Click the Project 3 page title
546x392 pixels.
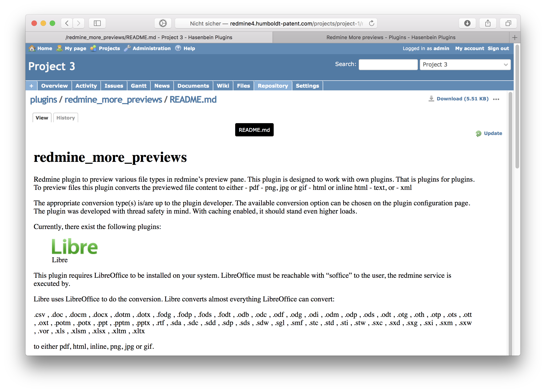click(x=52, y=66)
